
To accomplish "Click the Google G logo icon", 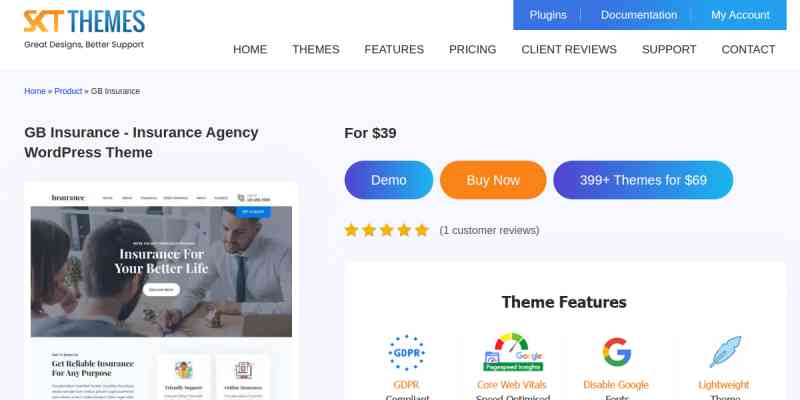I will coord(616,352).
